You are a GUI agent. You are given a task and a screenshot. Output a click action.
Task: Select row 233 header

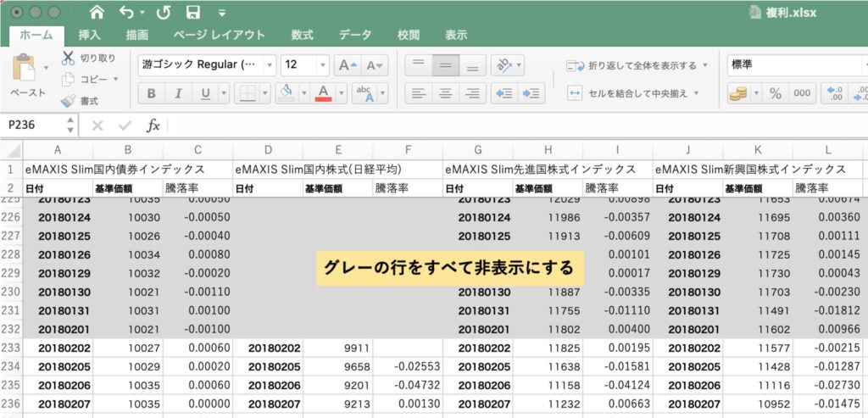[x=11, y=348]
